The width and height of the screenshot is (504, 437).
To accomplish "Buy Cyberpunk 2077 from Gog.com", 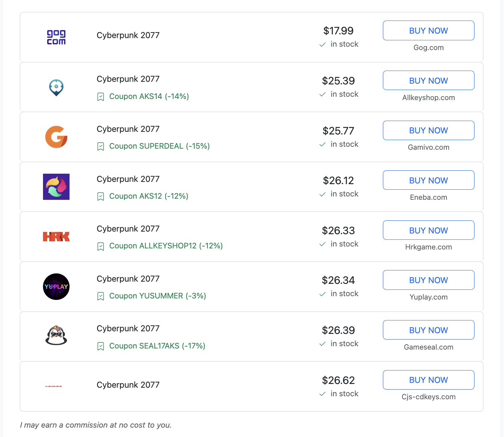I will (x=428, y=31).
